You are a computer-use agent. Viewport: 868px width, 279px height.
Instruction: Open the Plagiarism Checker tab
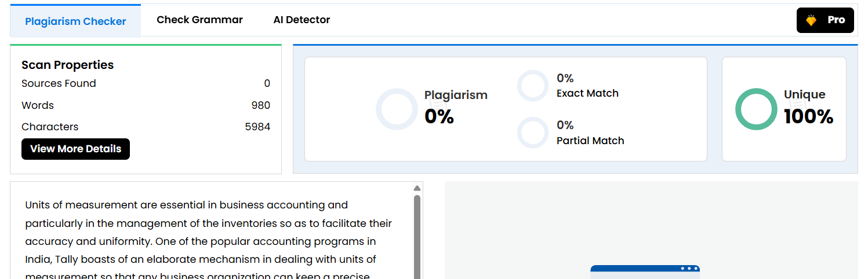coord(75,21)
